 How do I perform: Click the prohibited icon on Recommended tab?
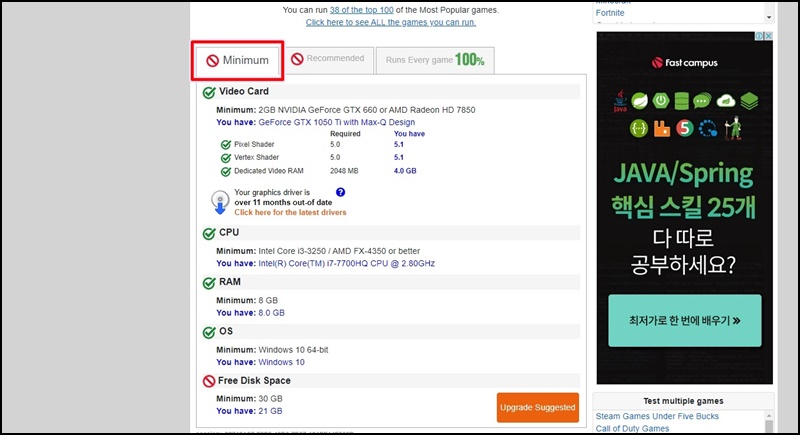[297, 59]
